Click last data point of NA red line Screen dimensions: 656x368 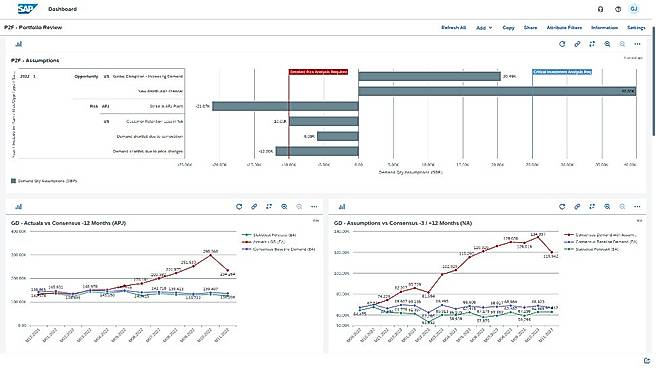[x=552, y=253]
